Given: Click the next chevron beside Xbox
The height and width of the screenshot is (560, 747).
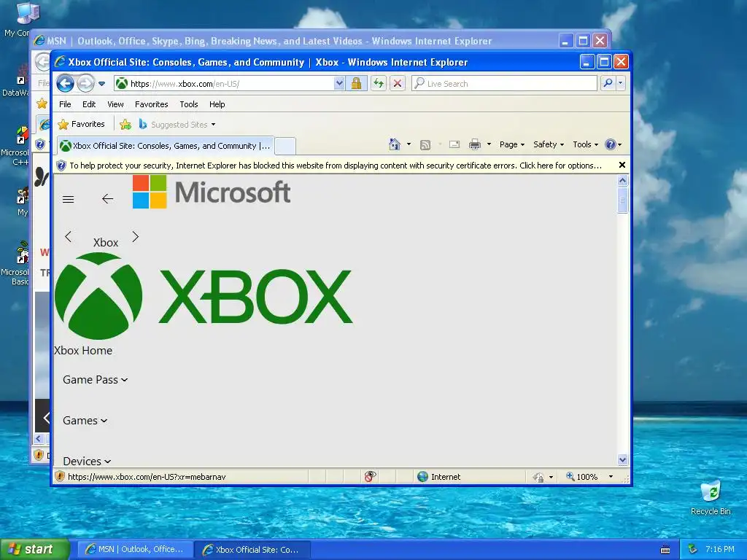Looking at the screenshot, I should [135, 237].
